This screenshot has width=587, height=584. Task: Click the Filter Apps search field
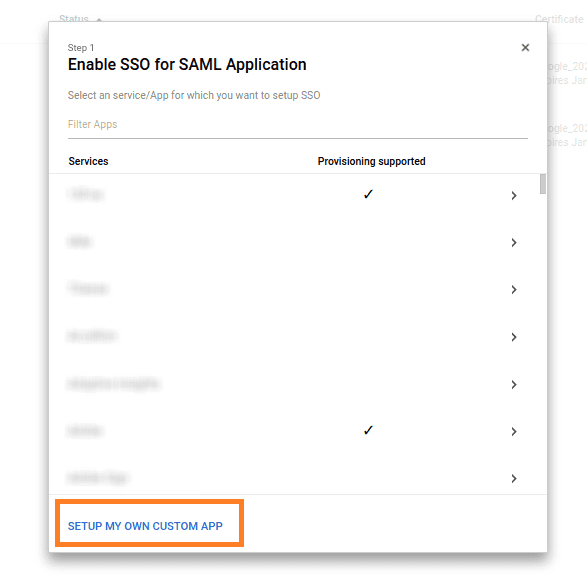coord(298,125)
